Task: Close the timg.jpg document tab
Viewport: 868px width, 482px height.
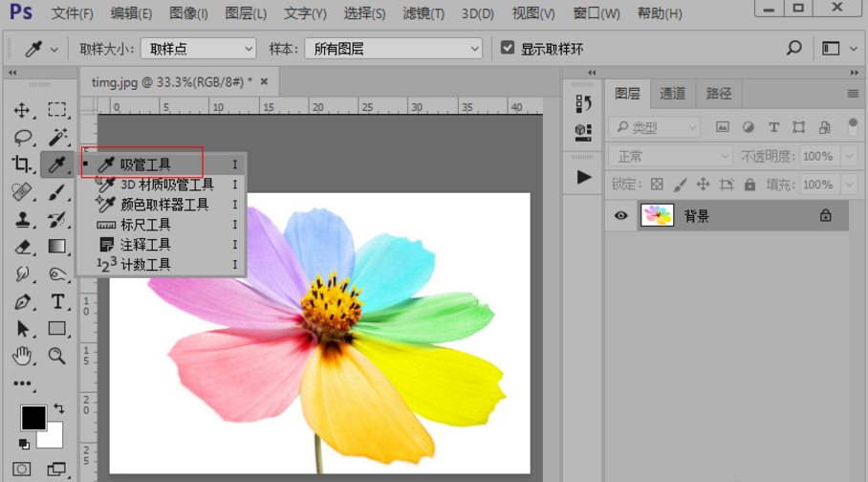Action: tap(264, 82)
